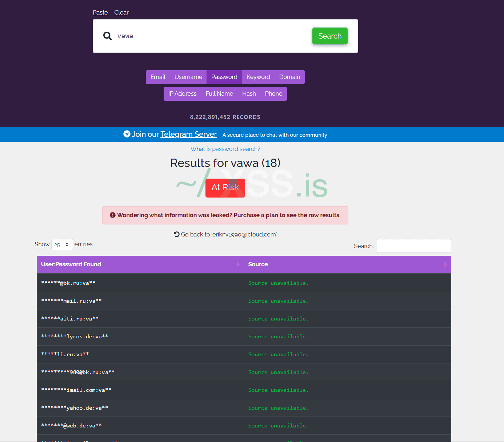This screenshot has height=442, width=504.
Task: Select the Email search type tab
Action: (158, 77)
